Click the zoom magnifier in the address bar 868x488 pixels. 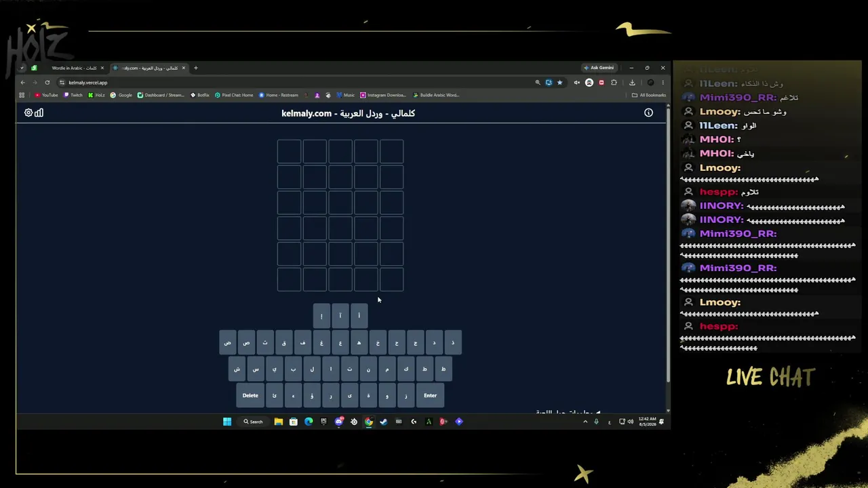(538, 83)
